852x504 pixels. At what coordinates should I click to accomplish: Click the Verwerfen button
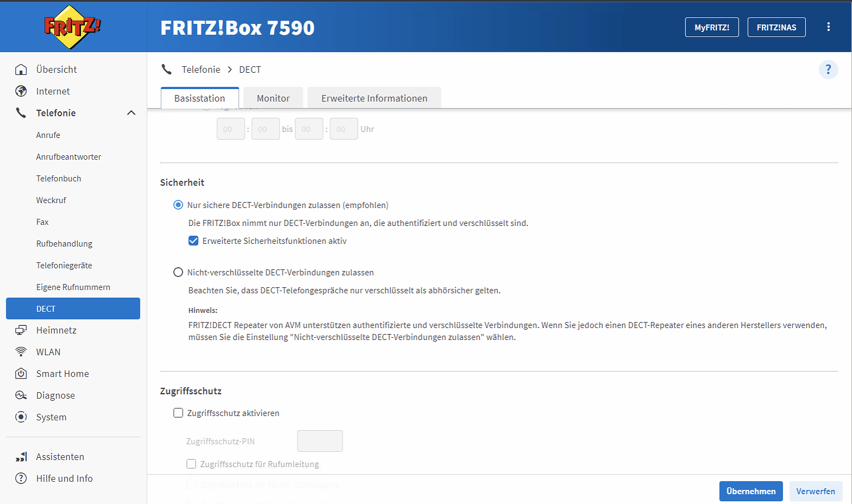tap(815, 491)
